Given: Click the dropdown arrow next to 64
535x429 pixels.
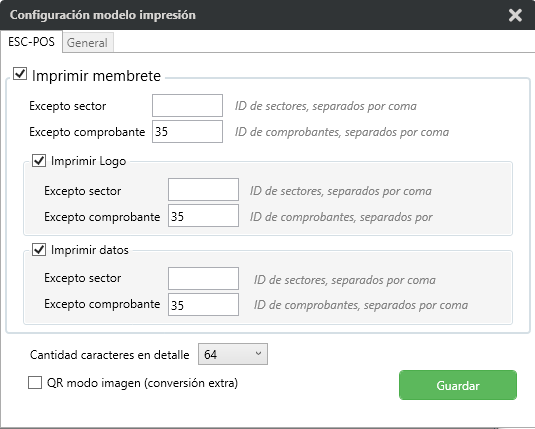Looking at the screenshot, I should click(x=258, y=354).
